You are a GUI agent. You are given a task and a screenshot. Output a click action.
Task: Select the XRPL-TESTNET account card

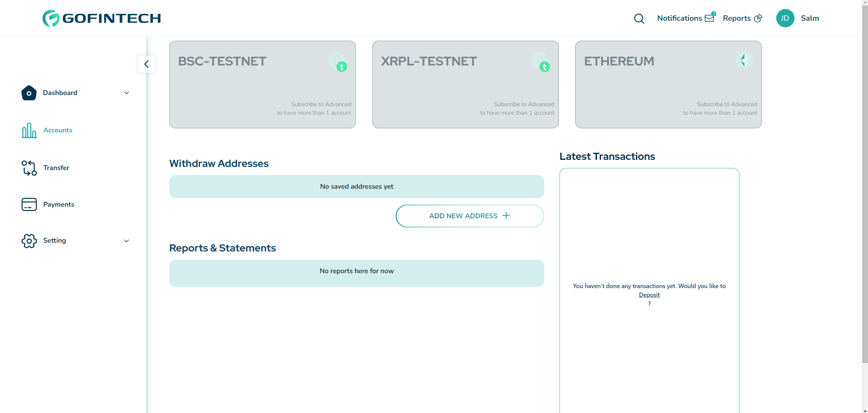point(465,84)
